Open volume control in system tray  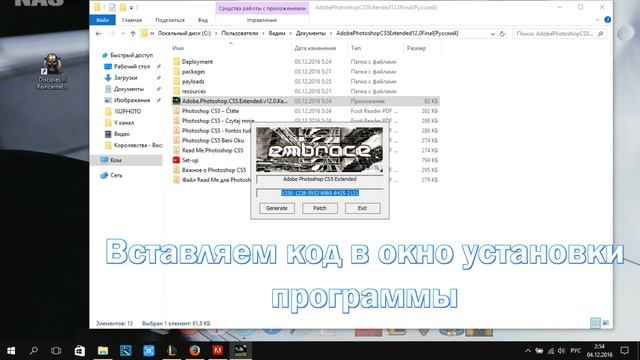(561, 351)
